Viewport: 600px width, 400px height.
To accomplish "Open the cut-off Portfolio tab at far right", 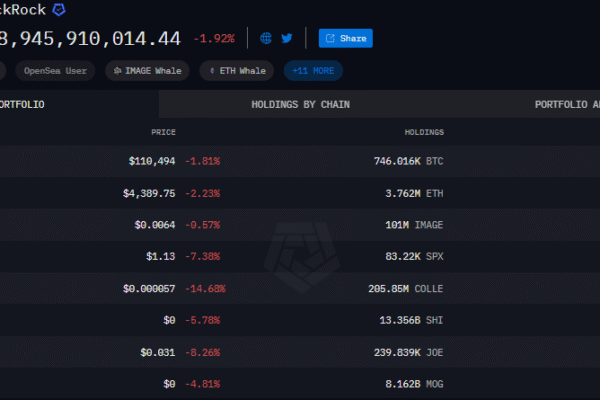I will coord(567,104).
